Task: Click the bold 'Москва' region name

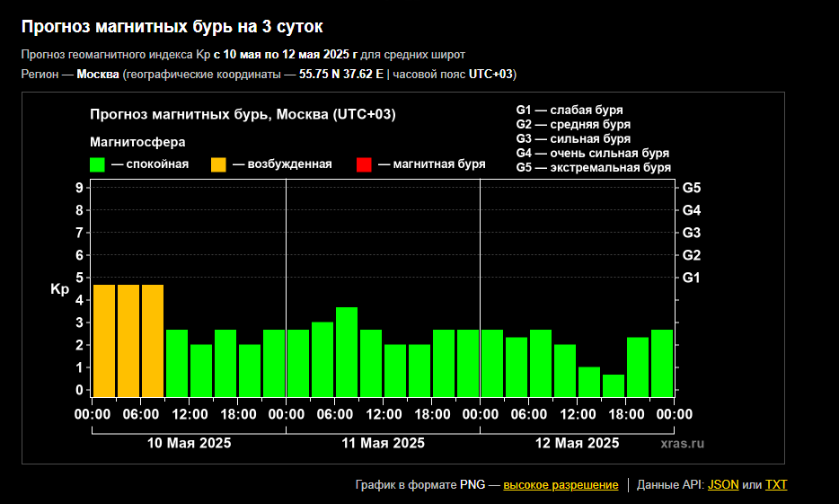Action: pyautogui.click(x=98, y=74)
